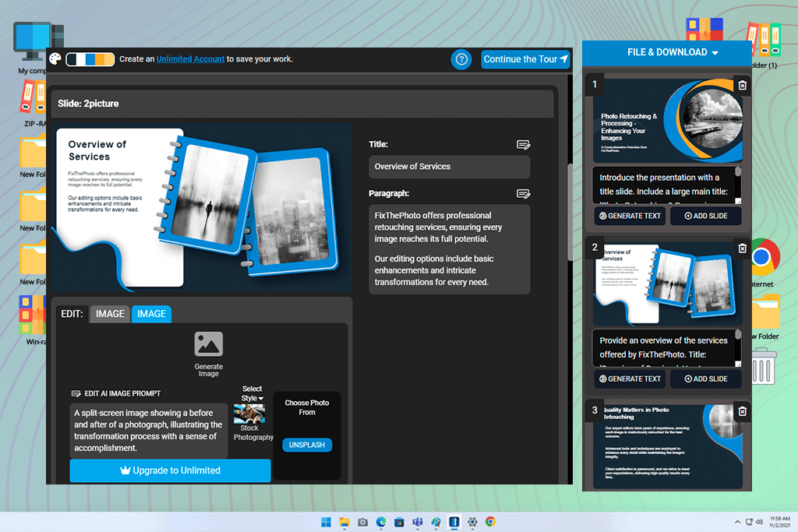Delete slide 2 with trash icon
The width and height of the screenshot is (798, 532).
742,248
